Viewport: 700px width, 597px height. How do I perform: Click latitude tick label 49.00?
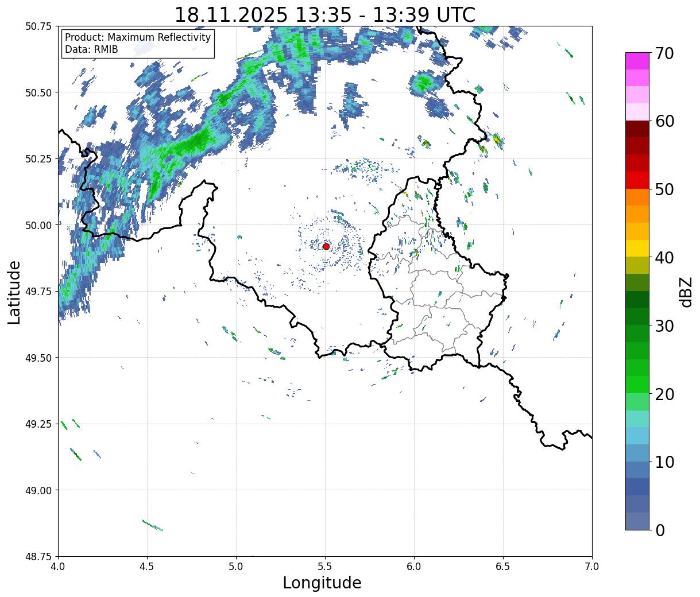(38, 490)
